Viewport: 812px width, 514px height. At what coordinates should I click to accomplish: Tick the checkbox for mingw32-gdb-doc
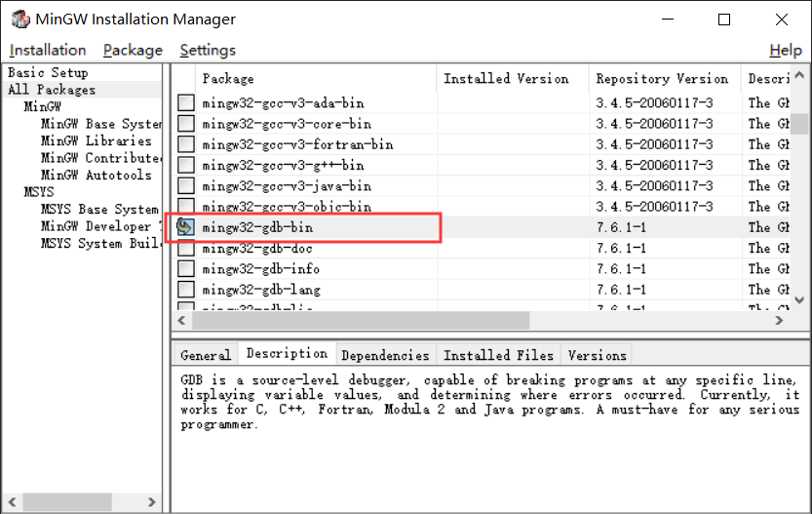point(186,249)
